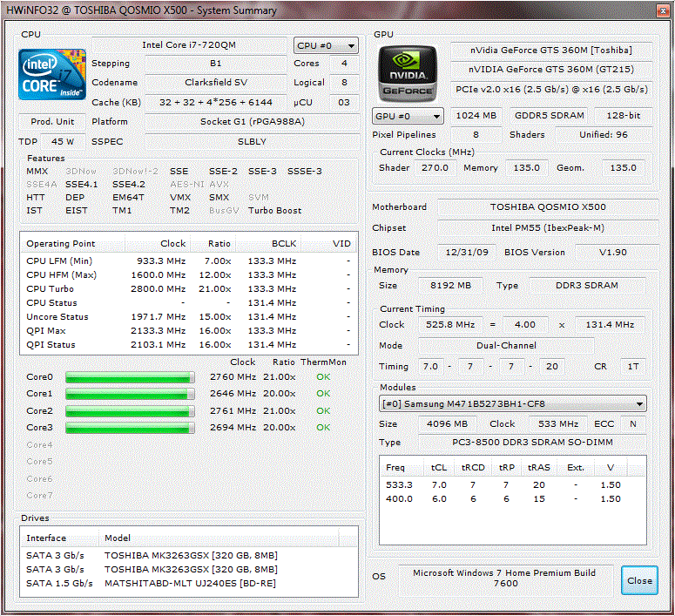This screenshot has height=616, width=675.
Task: Open the GPU #0 selector dropdown
Action: [x=408, y=116]
